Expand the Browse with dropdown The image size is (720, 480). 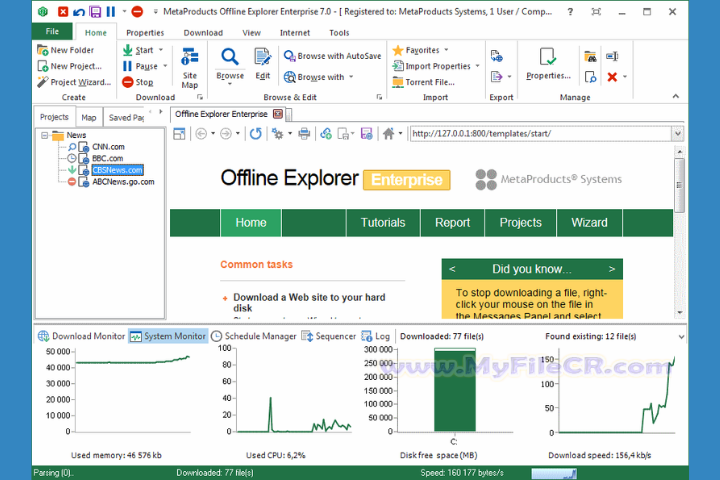point(351,77)
